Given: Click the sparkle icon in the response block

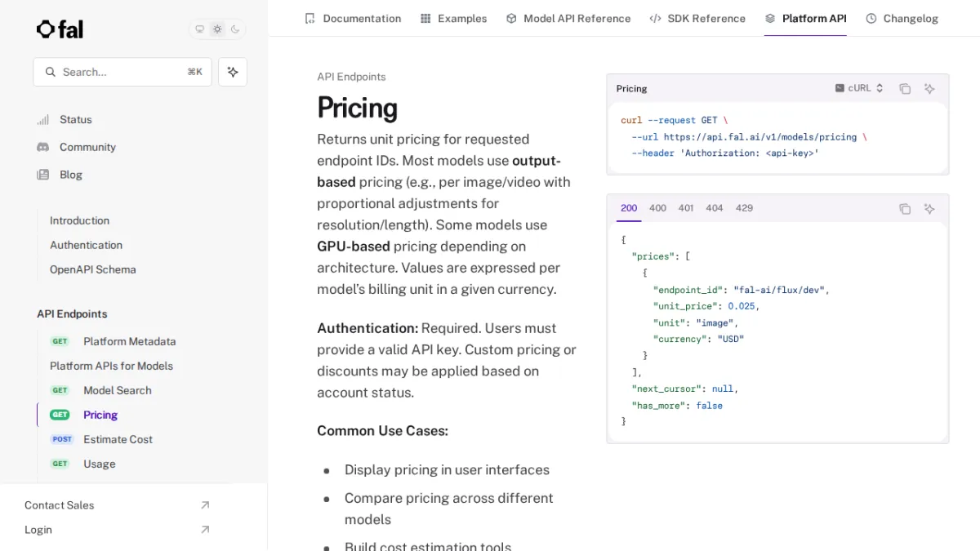Looking at the screenshot, I should 929,208.
